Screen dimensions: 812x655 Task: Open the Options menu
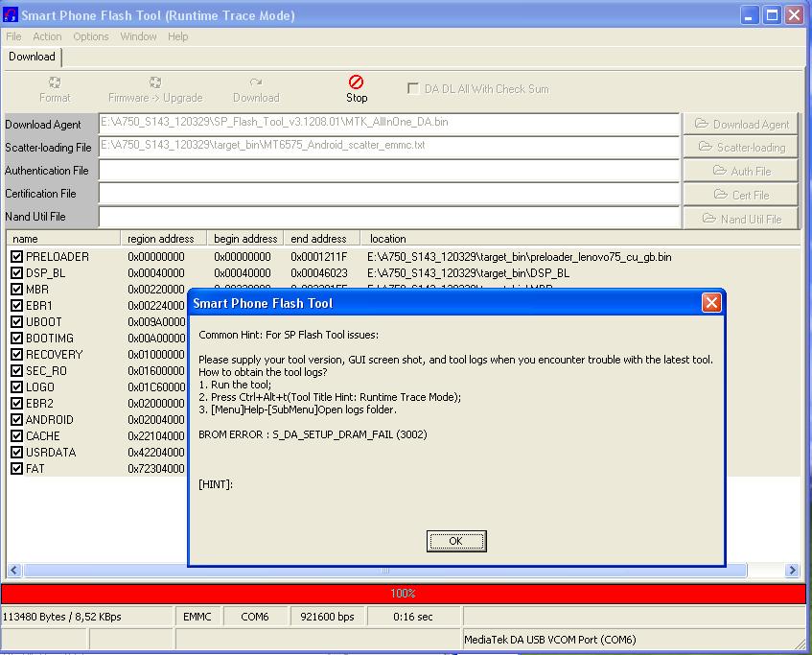pyautogui.click(x=91, y=36)
